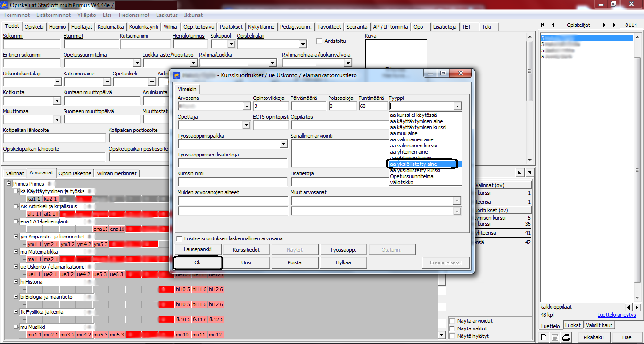Collapse the Aik Äidinkieli ja kirjallisuus node

pyautogui.click(x=16, y=206)
